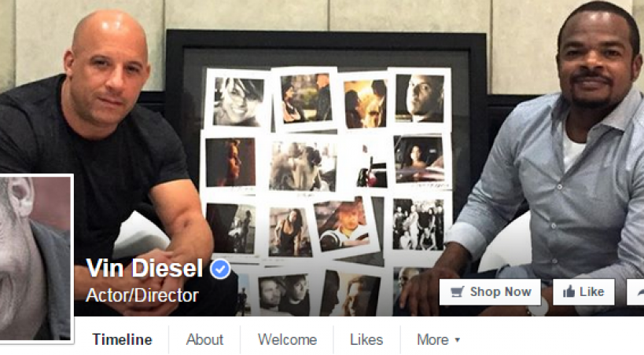Open the More dropdown arrow
The image size is (644, 355).
coord(458,340)
